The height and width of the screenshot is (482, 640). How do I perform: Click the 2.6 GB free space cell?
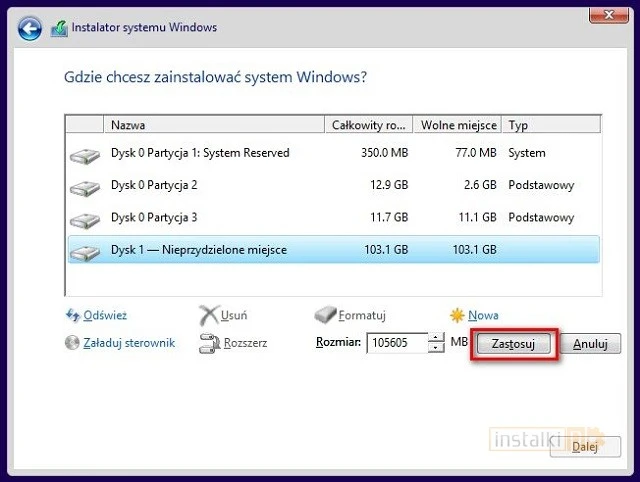480,185
